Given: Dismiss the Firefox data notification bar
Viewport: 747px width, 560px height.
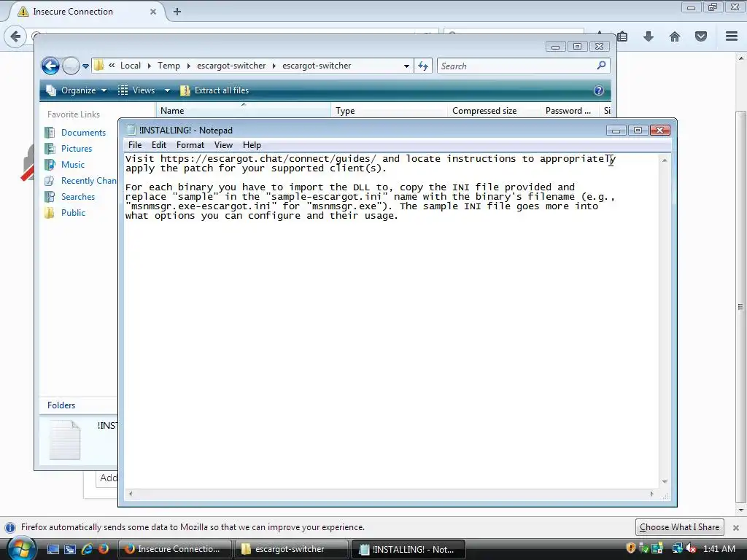Looking at the screenshot, I should click(735, 528).
